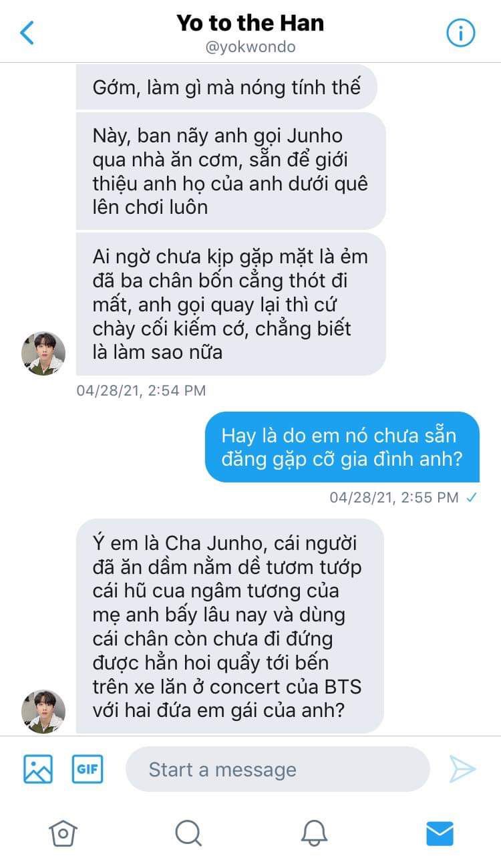Select the Gớm, làm gì message bubble
The height and width of the screenshot is (868, 501).
(226, 87)
